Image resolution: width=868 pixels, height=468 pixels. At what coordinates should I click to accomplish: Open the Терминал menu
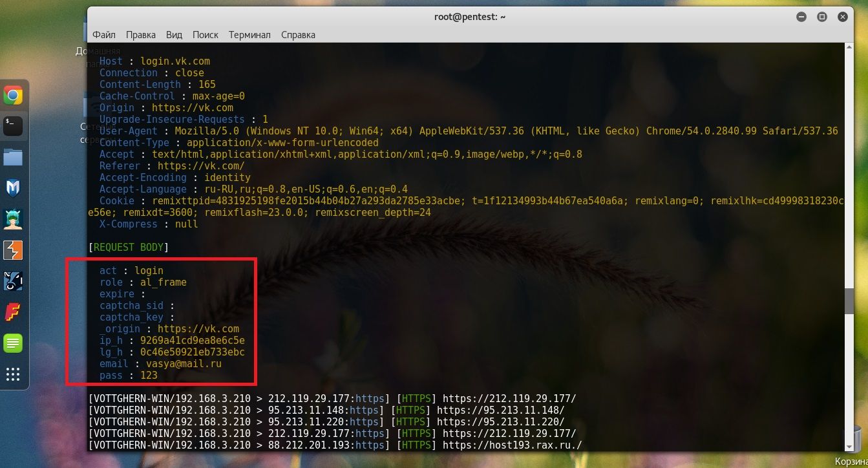tap(249, 34)
